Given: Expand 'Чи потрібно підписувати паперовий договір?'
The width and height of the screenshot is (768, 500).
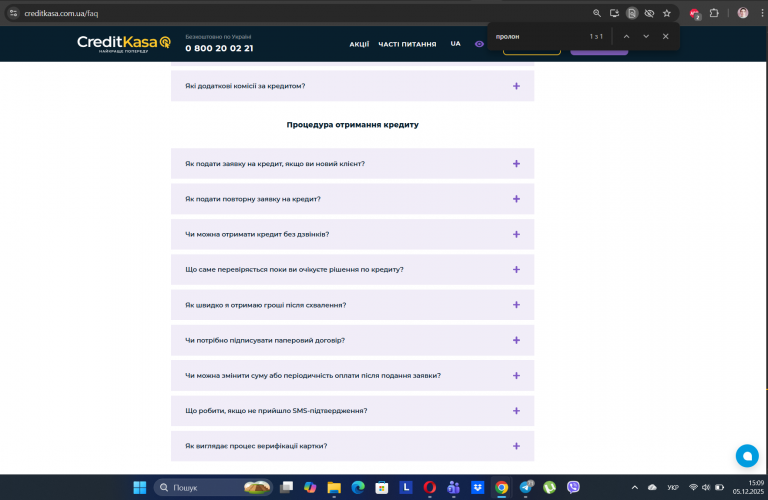Looking at the screenshot, I should pyautogui.click(x=352, y=340).
